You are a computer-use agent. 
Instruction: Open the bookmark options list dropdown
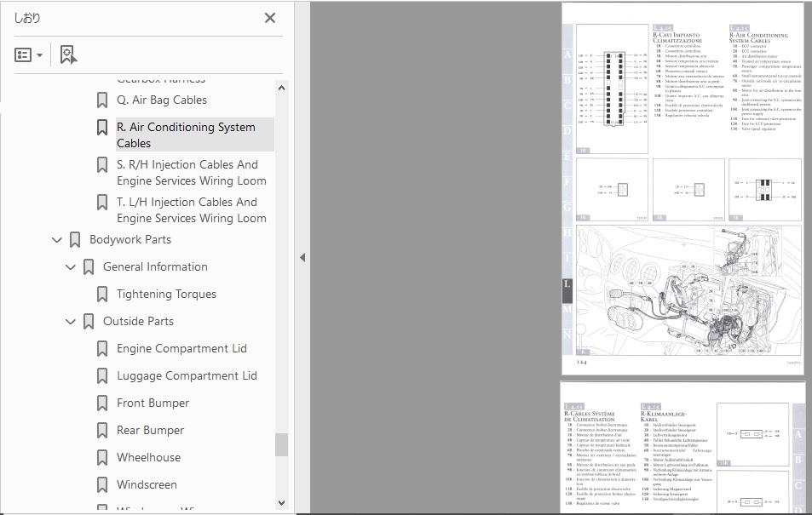pos(28,54)
